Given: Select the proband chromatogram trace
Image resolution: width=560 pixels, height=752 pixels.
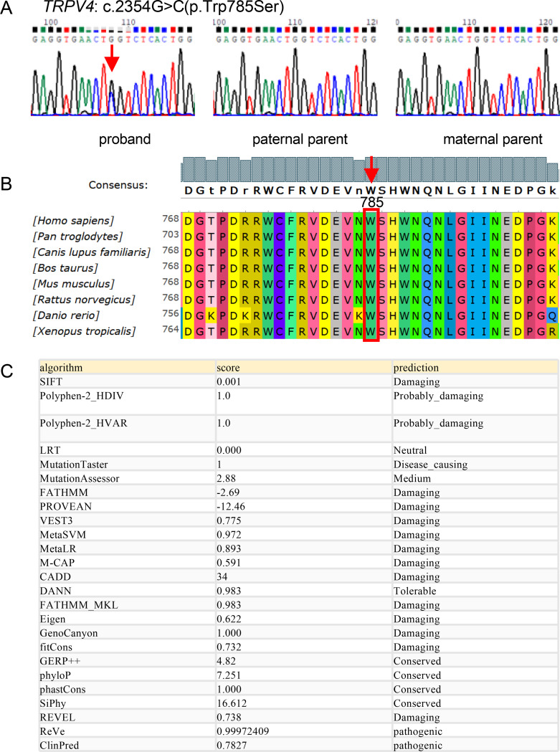Looking at the screenshot, I should click(113, 82).
